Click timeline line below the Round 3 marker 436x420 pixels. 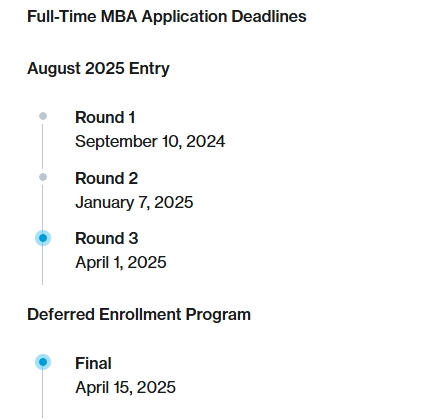point(42,266)
